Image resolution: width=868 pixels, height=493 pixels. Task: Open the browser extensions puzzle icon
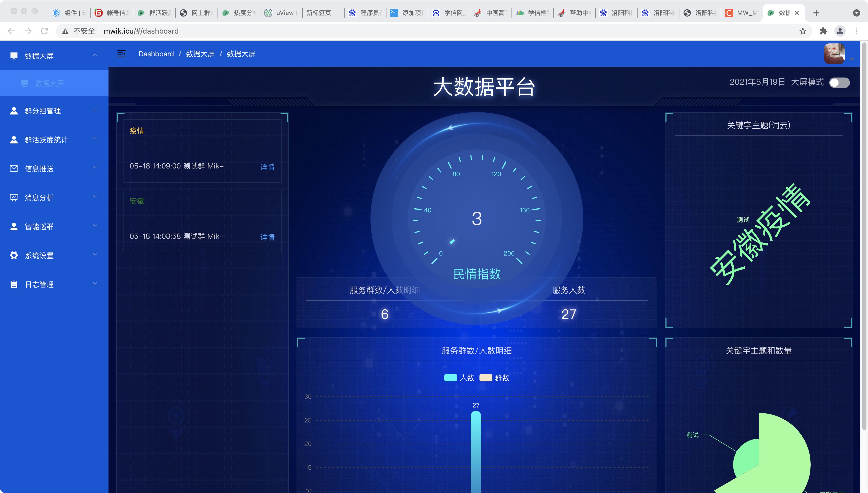[824, 31]
